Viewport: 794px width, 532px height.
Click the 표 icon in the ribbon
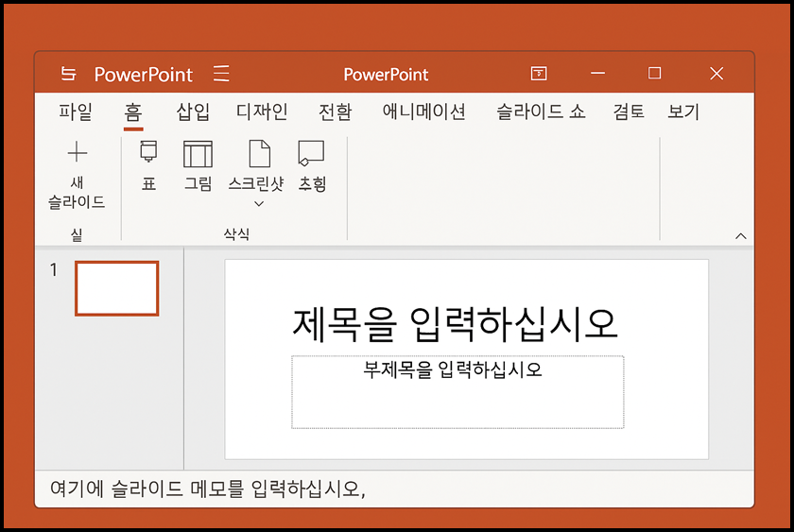pyautogui.click(x=148, y=152)
